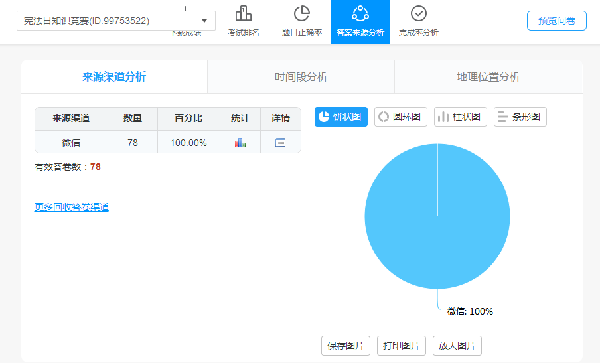Click the 详情 column header
The height and width of the screenshot is (363, 600).
click(280, 118)
